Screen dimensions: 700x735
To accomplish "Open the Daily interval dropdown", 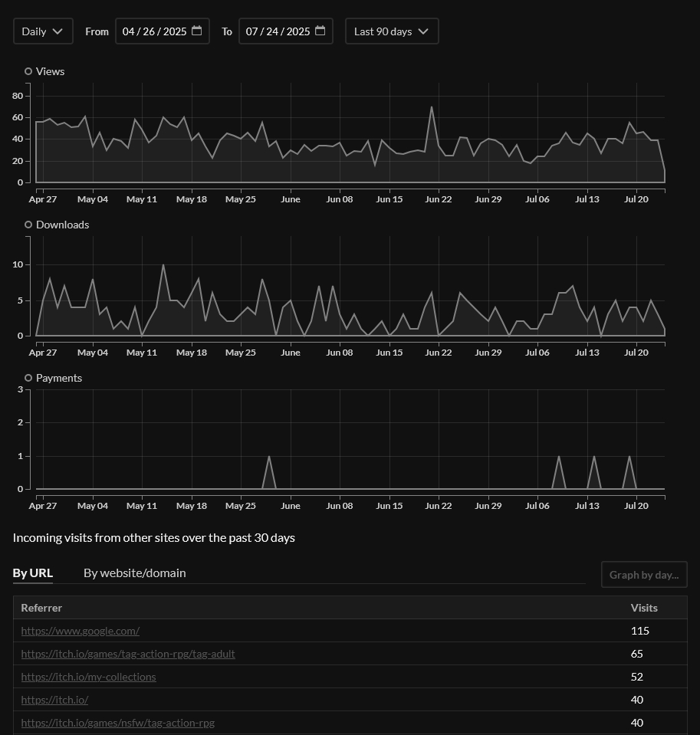I will pyautogui.click(x=43, y=31).
